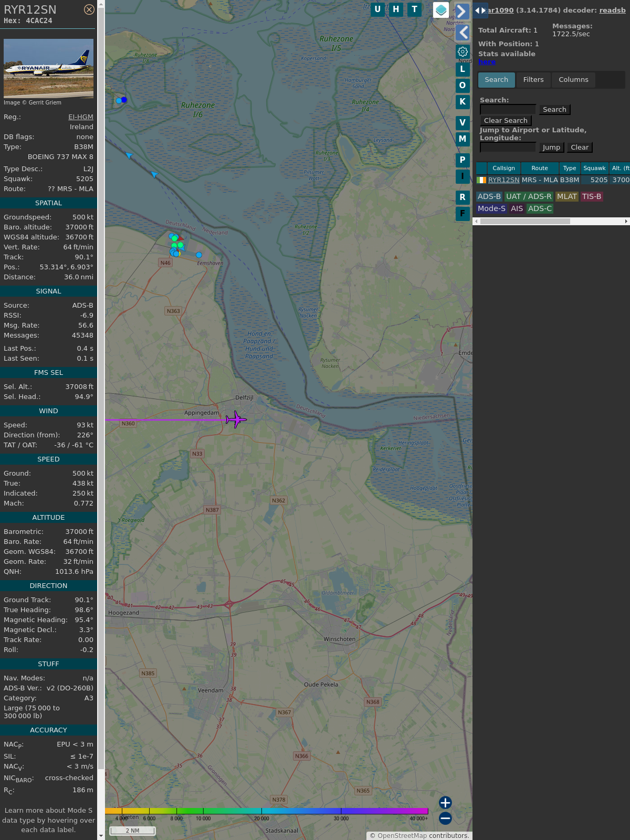Click the zoom out minus button
The image size is (630, 840).
(x=445, y=818)
